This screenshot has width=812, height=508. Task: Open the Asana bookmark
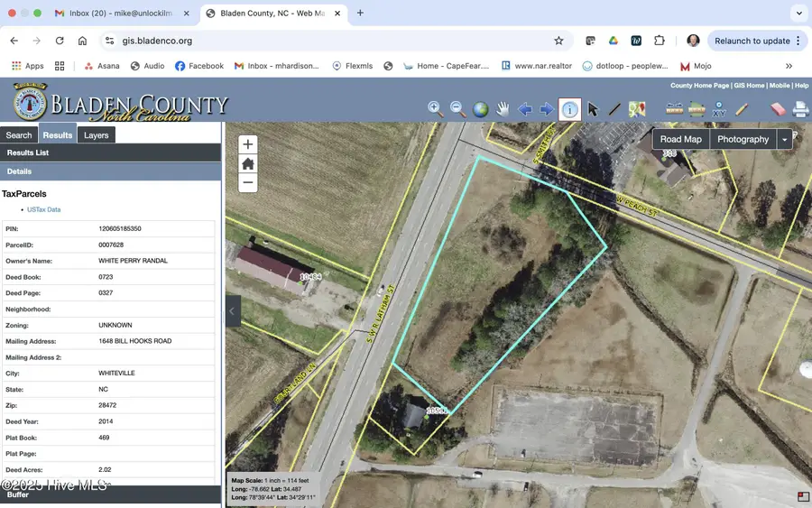pos(102,66)
